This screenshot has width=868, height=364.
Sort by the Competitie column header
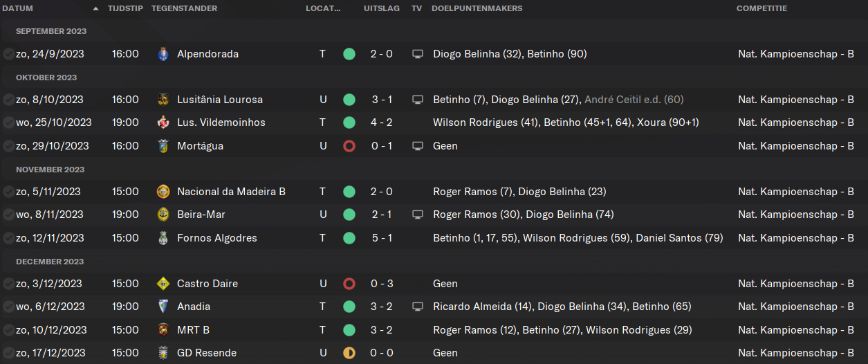[761, 8]
